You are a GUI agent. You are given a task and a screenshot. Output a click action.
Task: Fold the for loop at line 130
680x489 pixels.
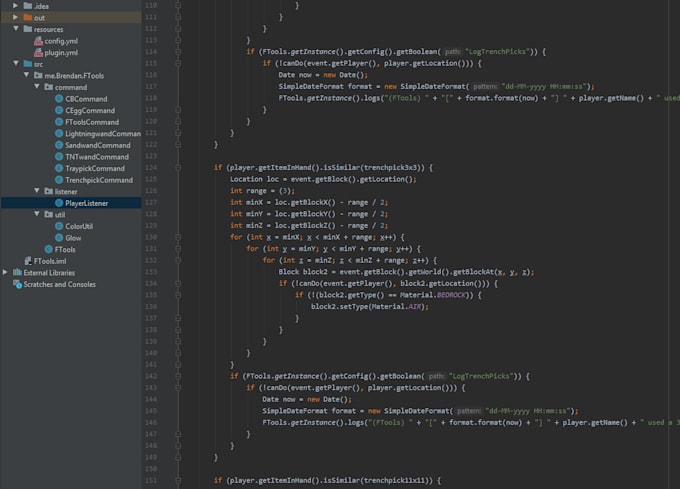point(178,237)
